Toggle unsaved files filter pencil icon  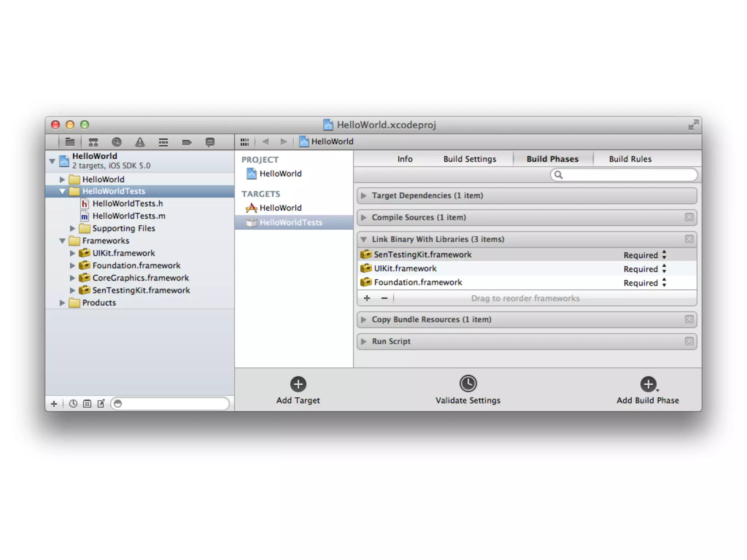click(x=101, y=404)
